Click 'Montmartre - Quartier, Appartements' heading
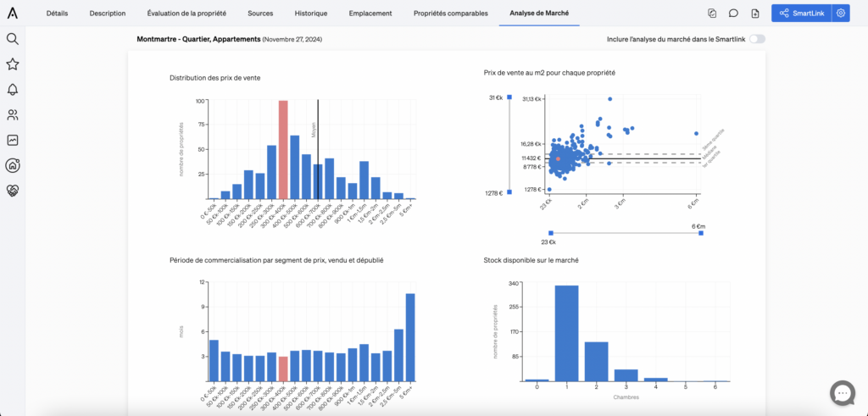The height and width of the screenshot is (416, 868). click(198, 40)
